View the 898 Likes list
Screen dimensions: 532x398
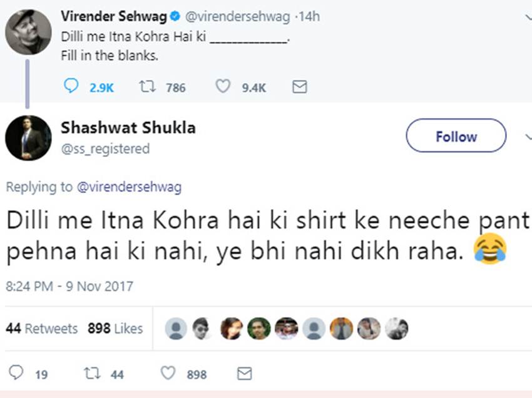pos(115,329)
